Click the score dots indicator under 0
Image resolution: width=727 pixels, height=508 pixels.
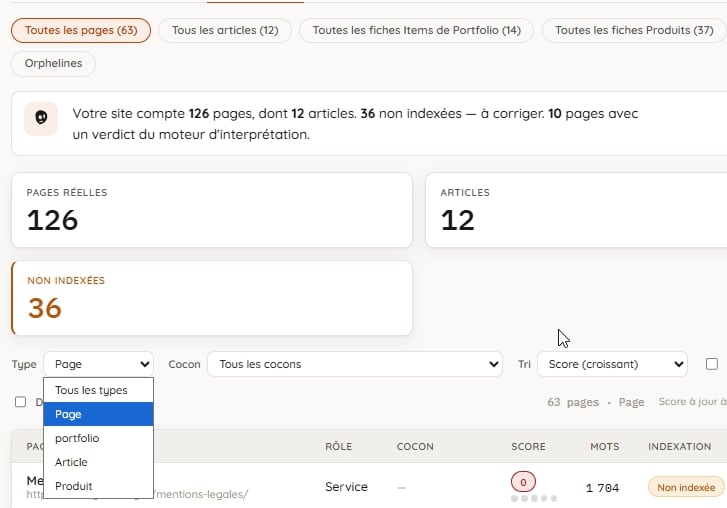pyautogui.click(x=534, y=499)
